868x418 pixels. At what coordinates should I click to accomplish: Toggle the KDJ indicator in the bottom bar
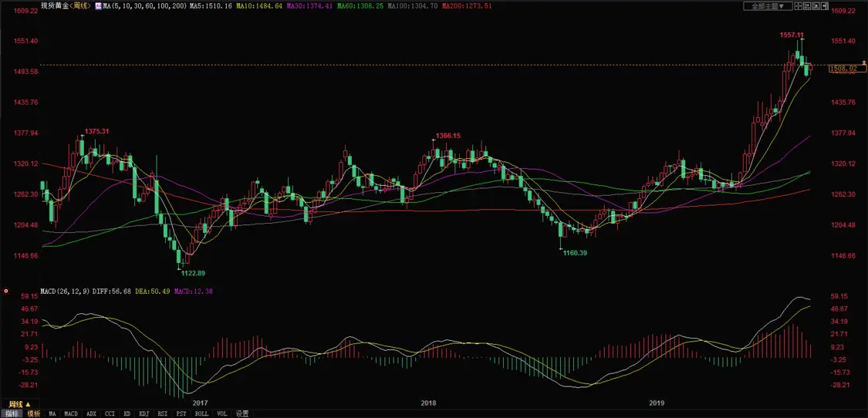point(144,413)
